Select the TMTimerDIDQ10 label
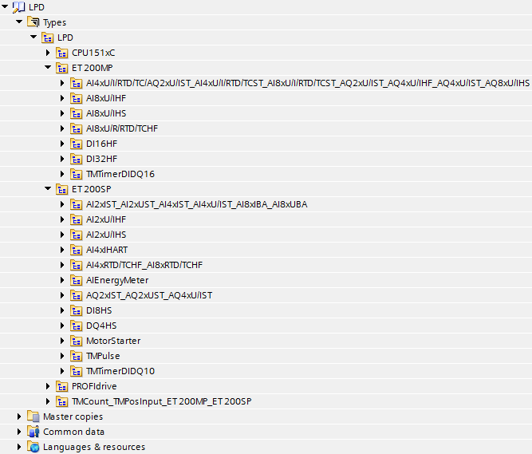This screenshot has height=454, width=532. pos(120,371)
